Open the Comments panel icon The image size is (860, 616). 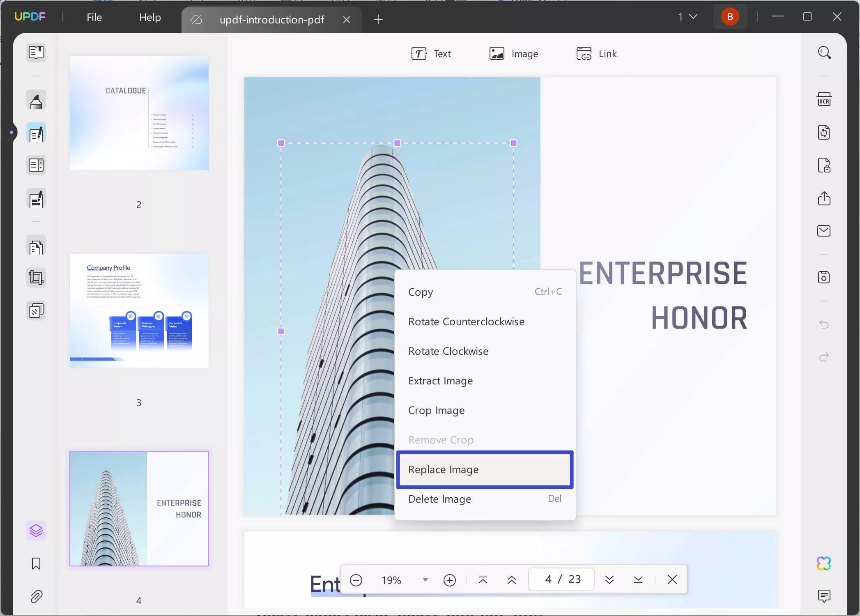coord(824,596)
